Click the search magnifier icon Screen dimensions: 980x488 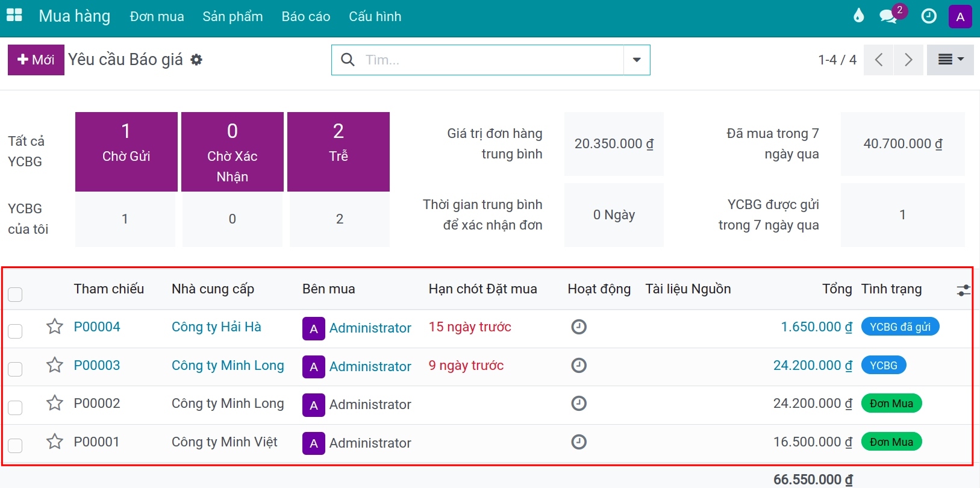348,60
